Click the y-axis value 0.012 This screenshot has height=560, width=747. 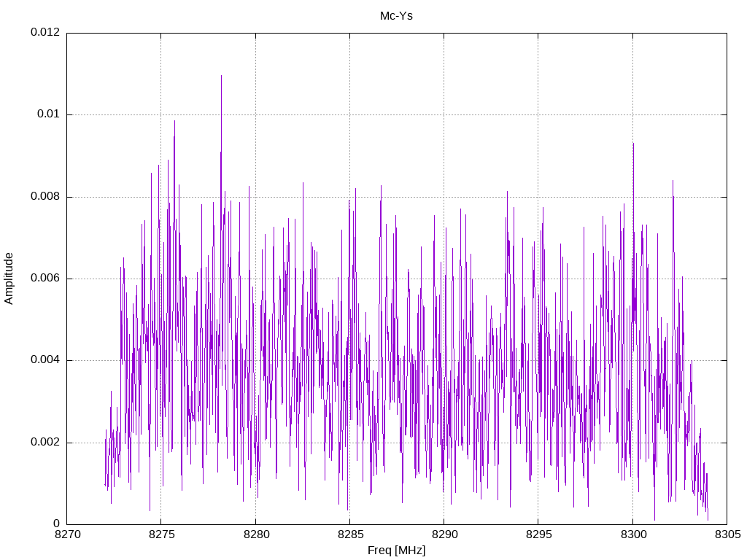pos(46,32)
